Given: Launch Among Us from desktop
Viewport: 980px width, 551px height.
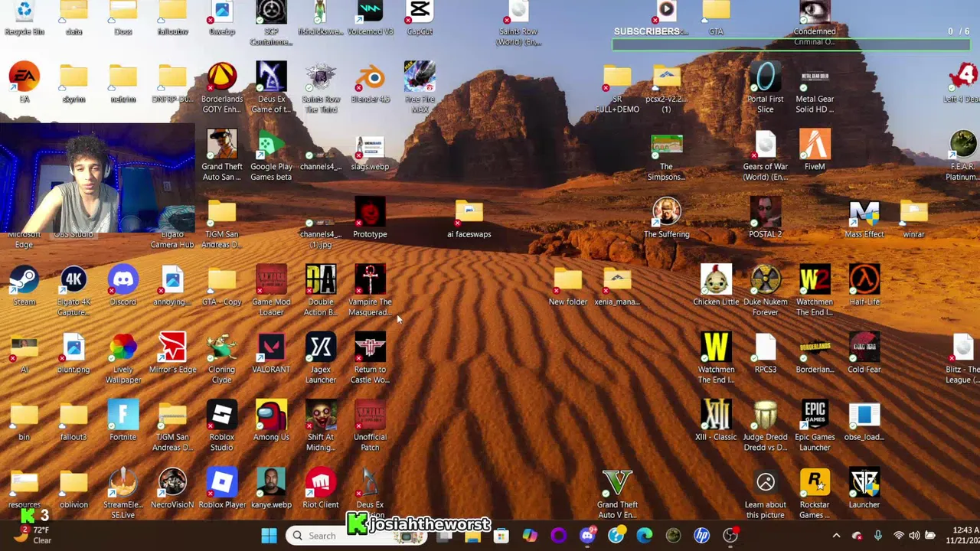Looking at the screenshot, I should click(271, 421).
